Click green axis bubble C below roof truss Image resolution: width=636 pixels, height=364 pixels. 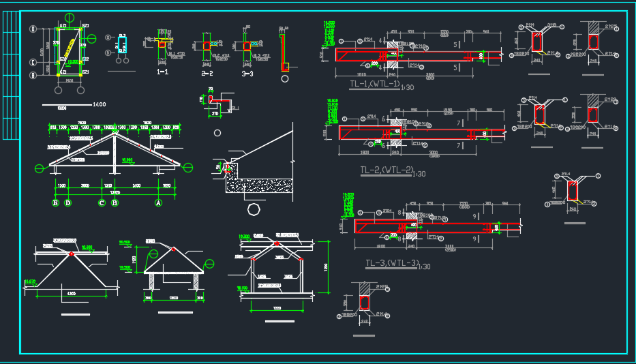[102, 202]
